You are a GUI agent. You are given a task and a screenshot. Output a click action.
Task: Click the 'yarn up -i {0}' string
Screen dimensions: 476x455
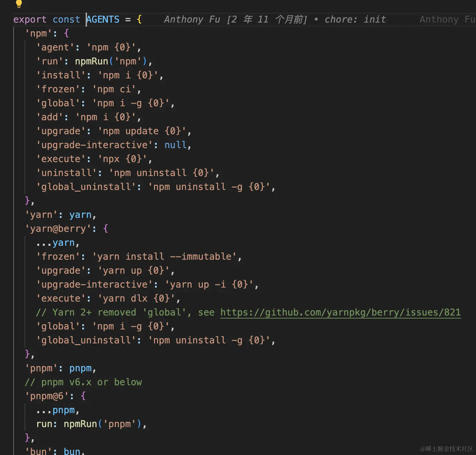coord(209,285)
